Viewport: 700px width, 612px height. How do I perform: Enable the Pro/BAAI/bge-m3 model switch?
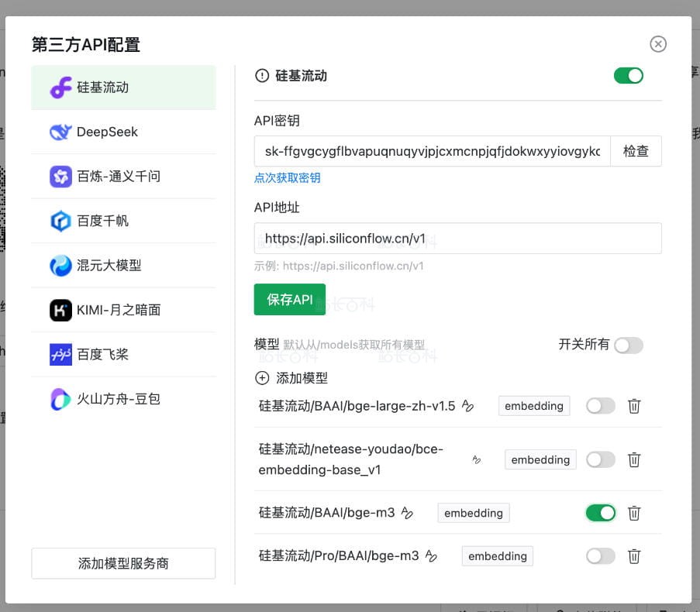coord(601,556)
